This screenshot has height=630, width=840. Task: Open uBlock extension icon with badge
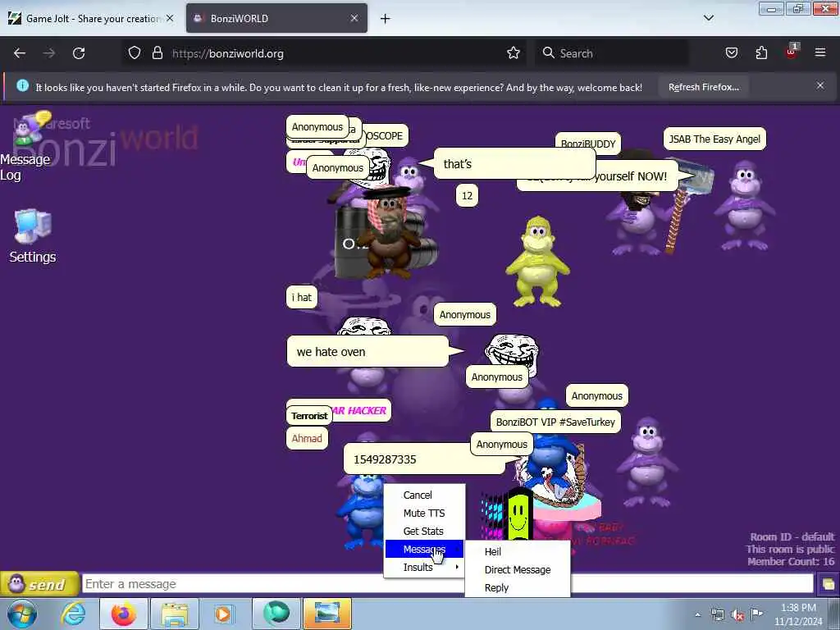tap(792, 52)
